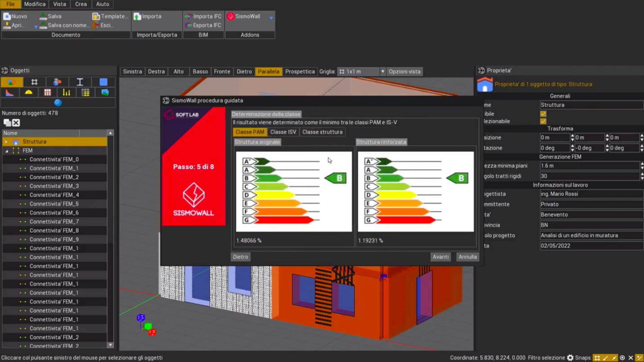Select the yellow load arrows filter icon
644x362 pixels.
[66, 92]
